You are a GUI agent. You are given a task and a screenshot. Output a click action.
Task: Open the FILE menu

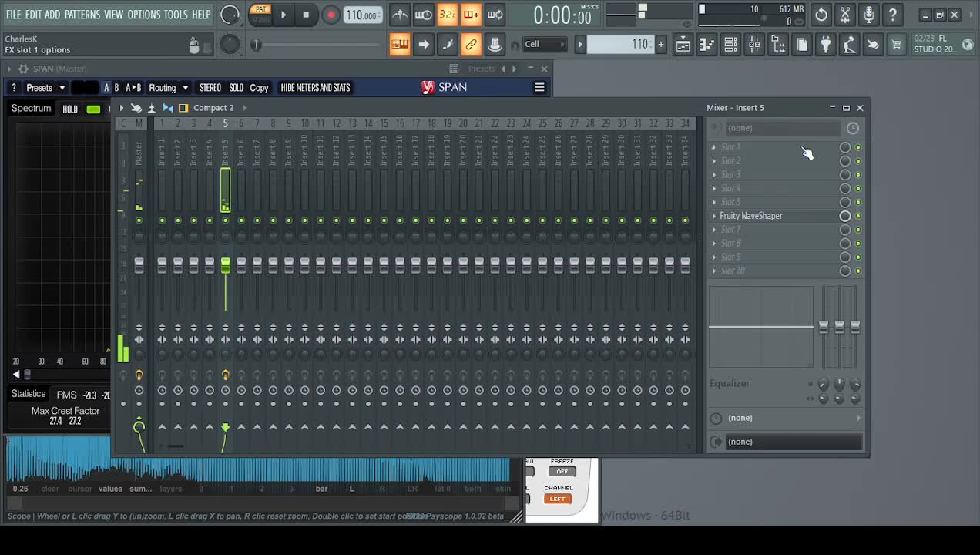tap(13, 15)
